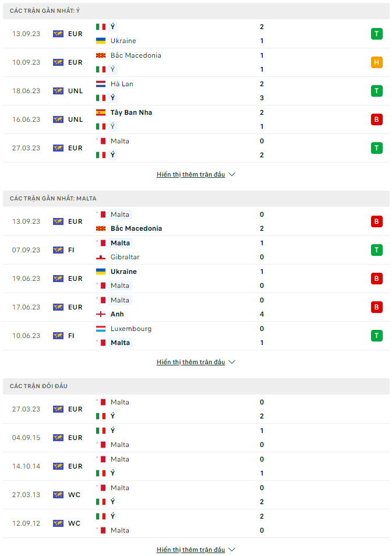Open the Bắc Macedonia team link in Malta section
The width and height of the screenshot is (392, 556).
pos(136,228)
